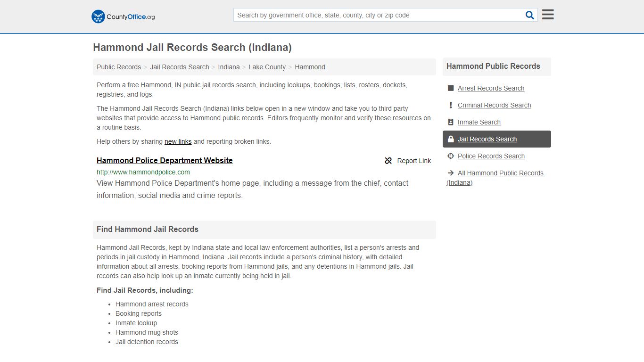644x362 pixels.
Task: Click the new links hyperlink
Action: coord(178,141)
